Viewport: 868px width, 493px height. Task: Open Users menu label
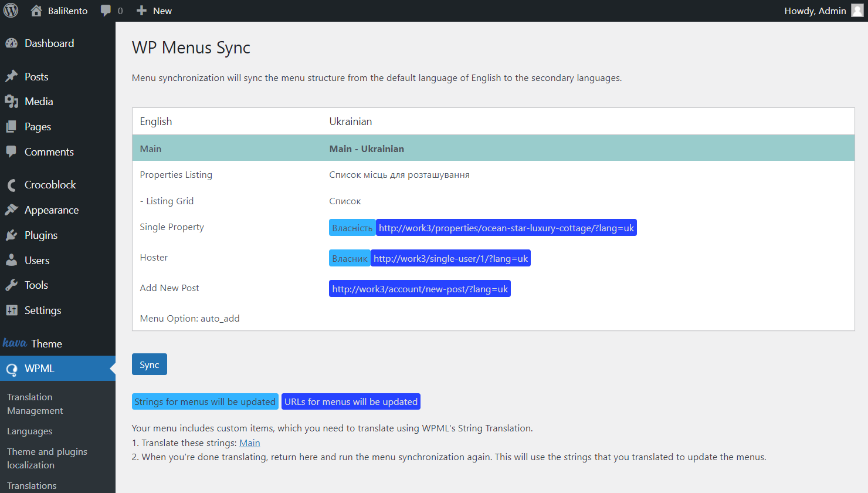(x=37, y=260)
